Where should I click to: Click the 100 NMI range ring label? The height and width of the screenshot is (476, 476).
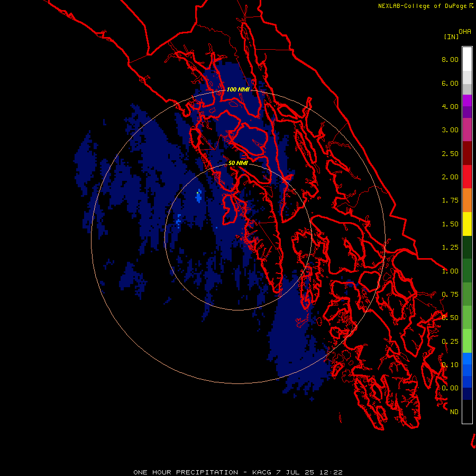238,89
